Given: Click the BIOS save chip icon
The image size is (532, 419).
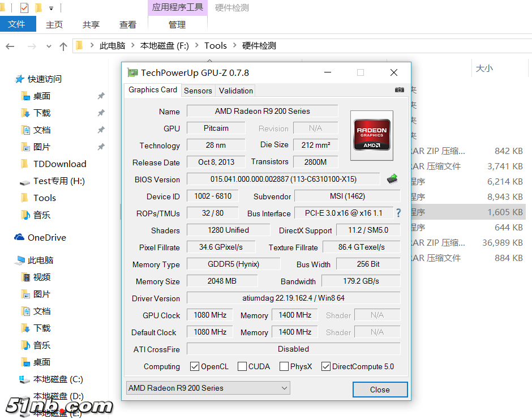Looking at the screenshot, I should [392, 179].
